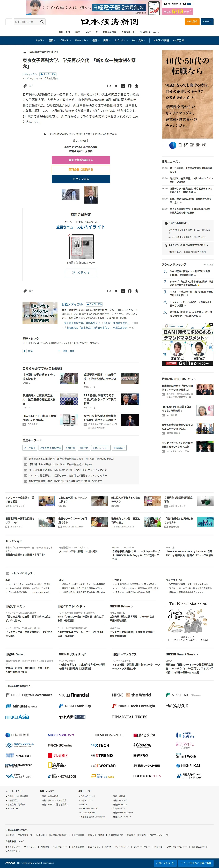This screenshot has height=868, width=219.
Task: Open the Minutes by NIKKEI logo
Action: tap(22, 706)
